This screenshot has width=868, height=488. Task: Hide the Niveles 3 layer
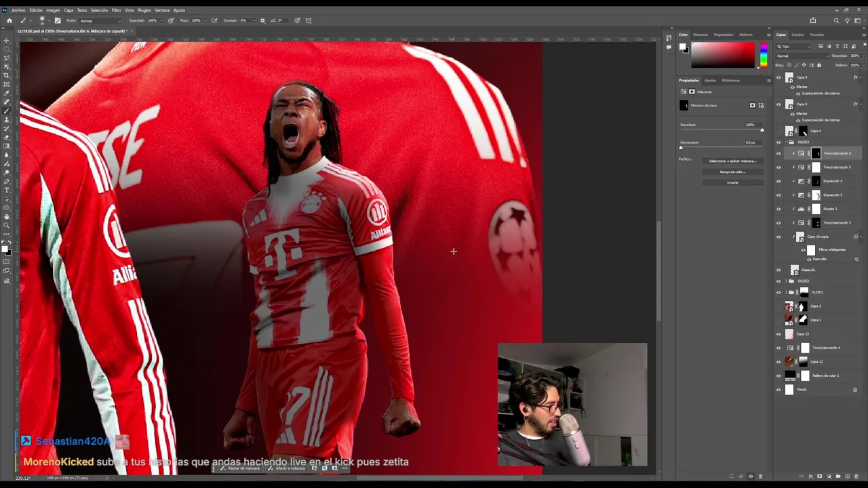click(x=778, y=209)
